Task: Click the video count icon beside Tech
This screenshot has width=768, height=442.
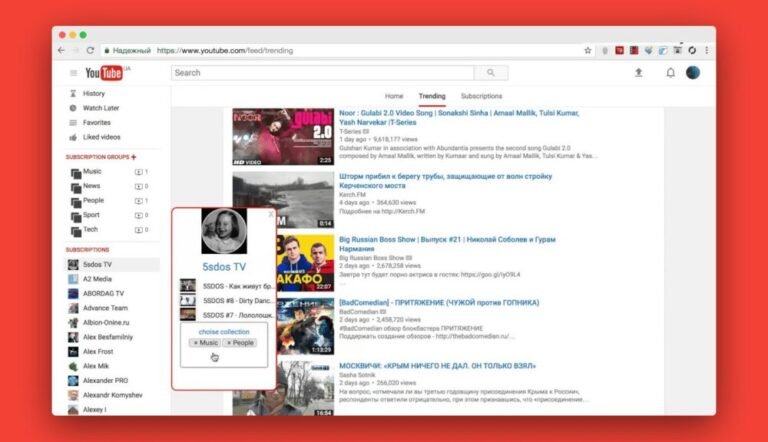Action: pos(139,230)
